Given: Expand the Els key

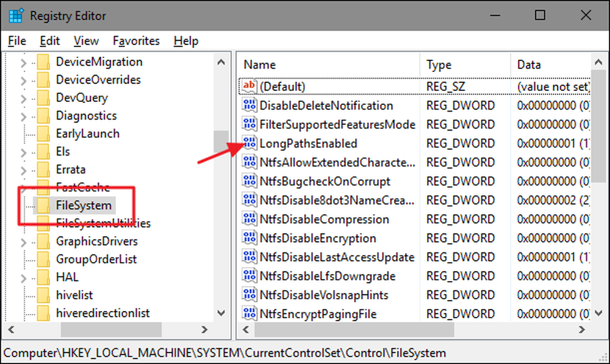Looking at the screenshot, I should [x=23, y=152].
